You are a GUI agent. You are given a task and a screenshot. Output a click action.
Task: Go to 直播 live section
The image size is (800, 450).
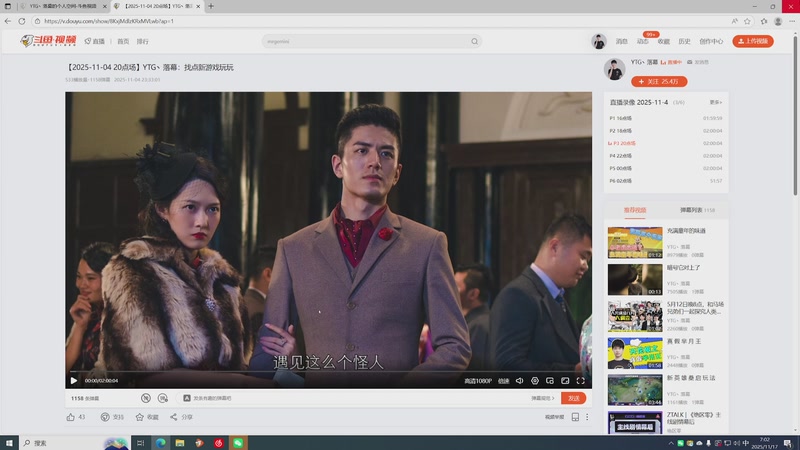point(95,41)
